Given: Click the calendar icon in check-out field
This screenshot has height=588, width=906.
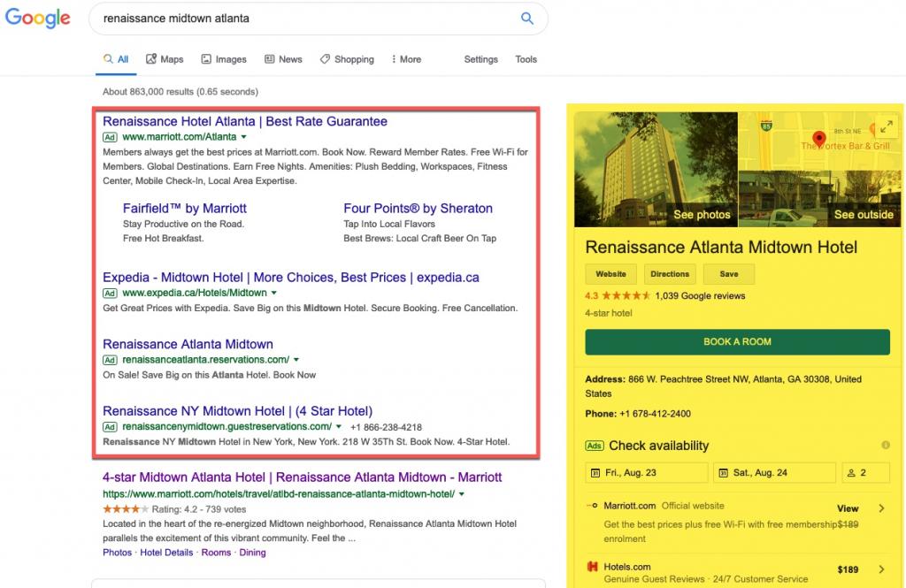Looking at the screenshot, I should pos(723,473).
